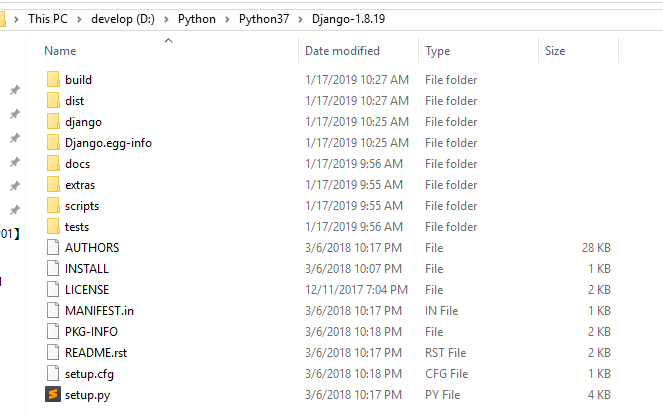Click the 28 KB size of AUTHORS
This screenshot has height=415, width=663.
[596, 247]
